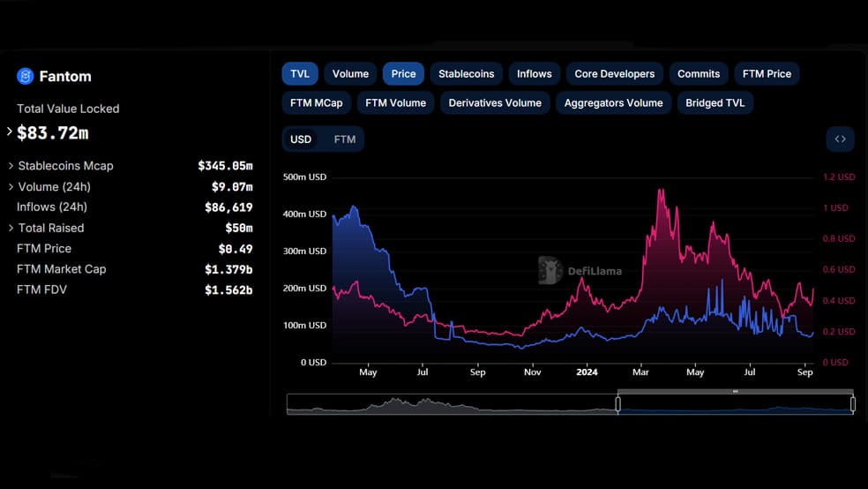The image size is (868, 489).
Task: Click the 2024 x-axis label
Action: pyautogui.click(x=587, y=372)
